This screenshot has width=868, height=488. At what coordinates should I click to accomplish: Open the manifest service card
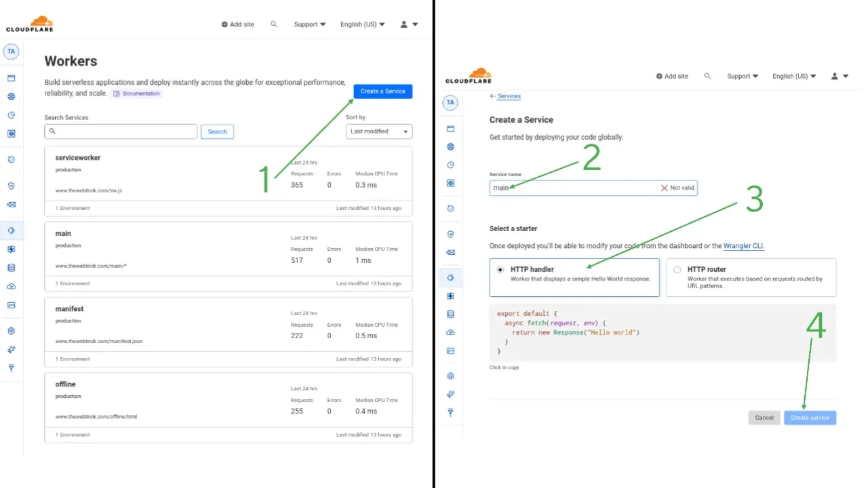coord(228,331)
